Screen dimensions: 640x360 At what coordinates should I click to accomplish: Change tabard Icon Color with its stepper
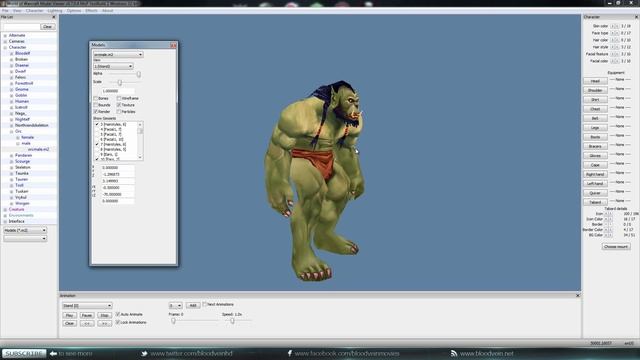tap(608, 219)
